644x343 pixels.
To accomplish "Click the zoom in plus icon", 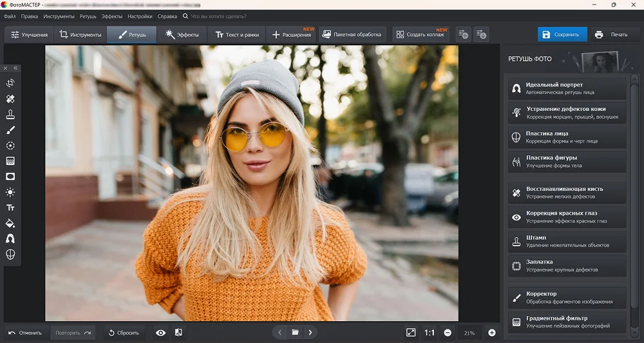I will [491, 333].
